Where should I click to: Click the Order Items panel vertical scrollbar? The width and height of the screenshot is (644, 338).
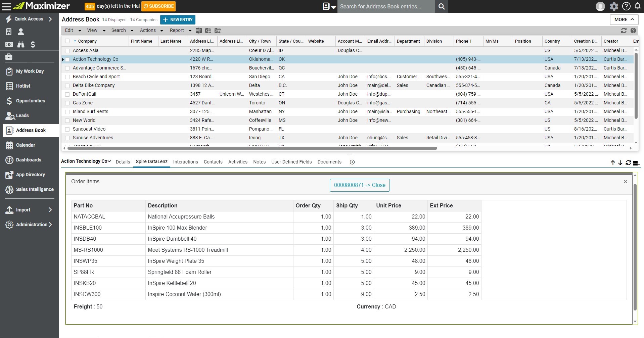(635, 247)
